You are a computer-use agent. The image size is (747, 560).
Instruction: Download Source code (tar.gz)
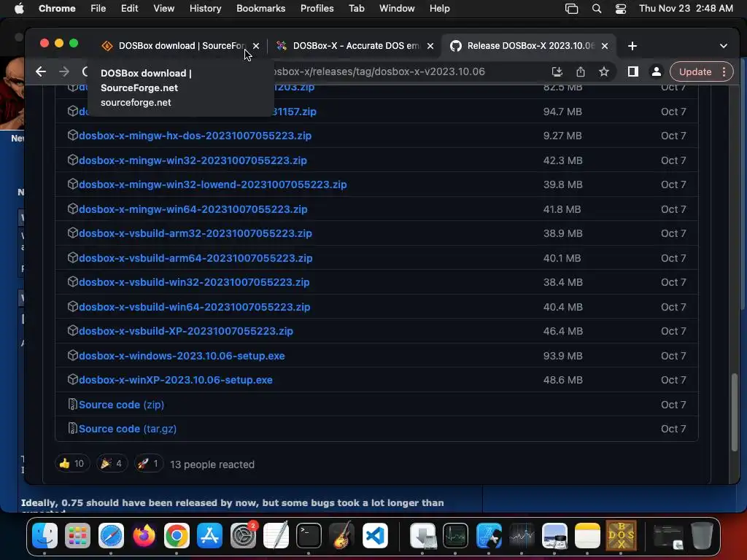(x=128, y=429)
